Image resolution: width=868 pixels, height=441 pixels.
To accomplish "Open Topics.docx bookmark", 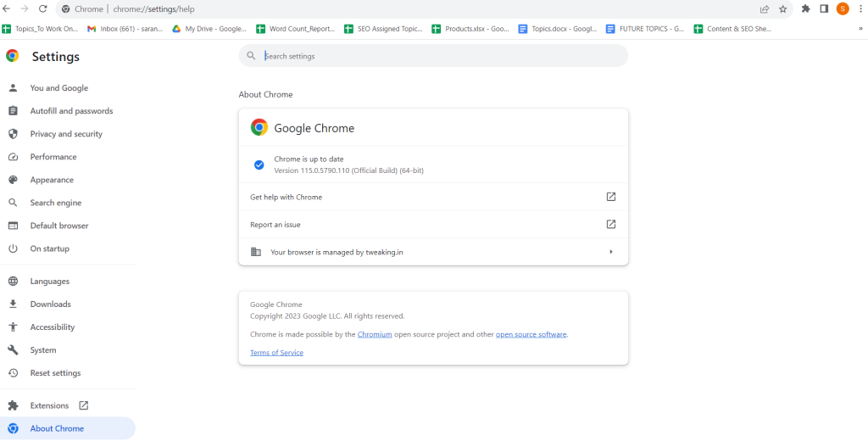I will (x=558, y=29).
